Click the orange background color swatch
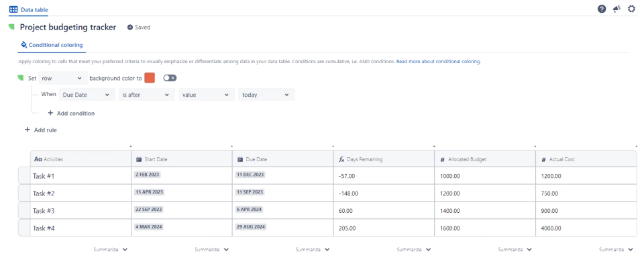 pos(150,78)
